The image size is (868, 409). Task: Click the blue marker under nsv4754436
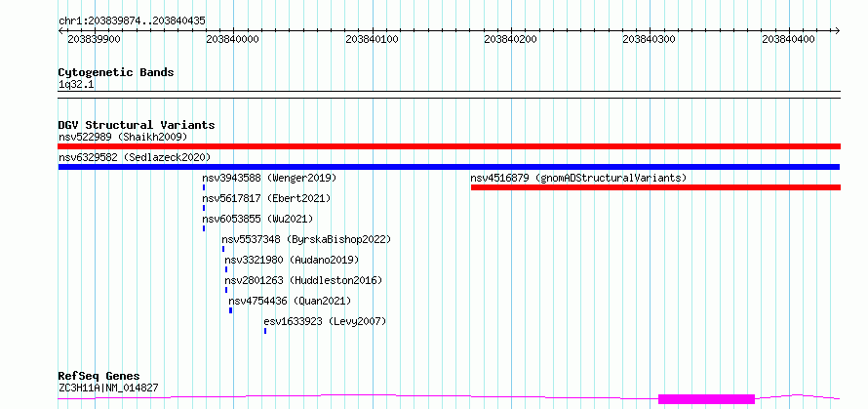(x=231, y=310)
